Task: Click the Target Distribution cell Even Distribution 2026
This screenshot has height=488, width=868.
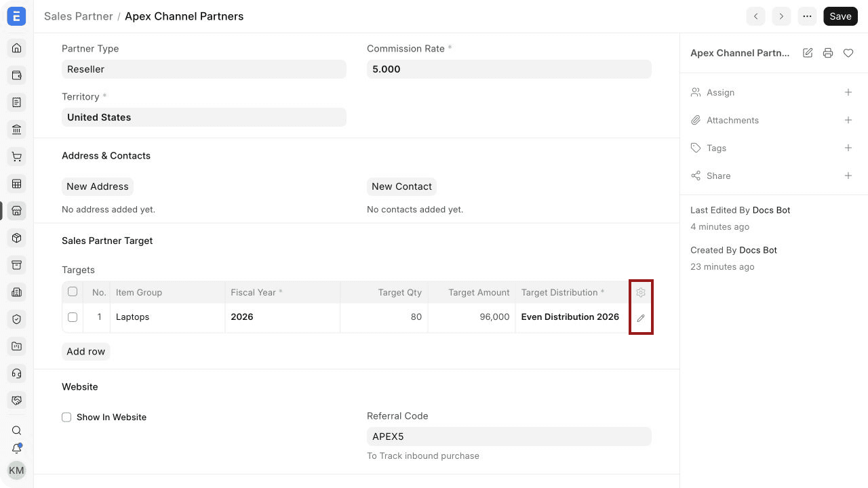Action: 572,317
